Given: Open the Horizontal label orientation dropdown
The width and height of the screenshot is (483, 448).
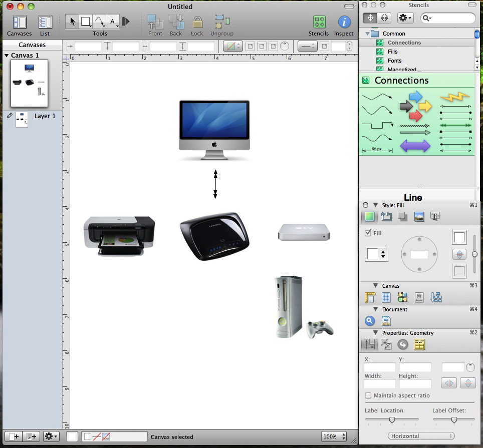Looking at the screenshot, I should 421,436.
